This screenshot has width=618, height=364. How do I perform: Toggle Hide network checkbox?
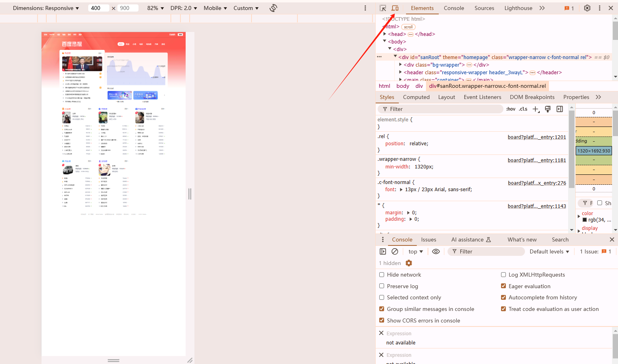pos(382,275)
